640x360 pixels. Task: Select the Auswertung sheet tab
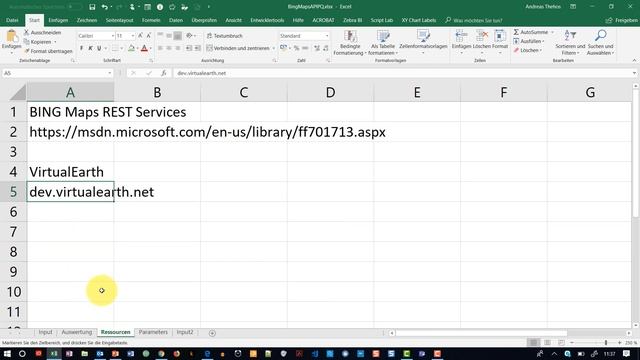tap(77, 332)
